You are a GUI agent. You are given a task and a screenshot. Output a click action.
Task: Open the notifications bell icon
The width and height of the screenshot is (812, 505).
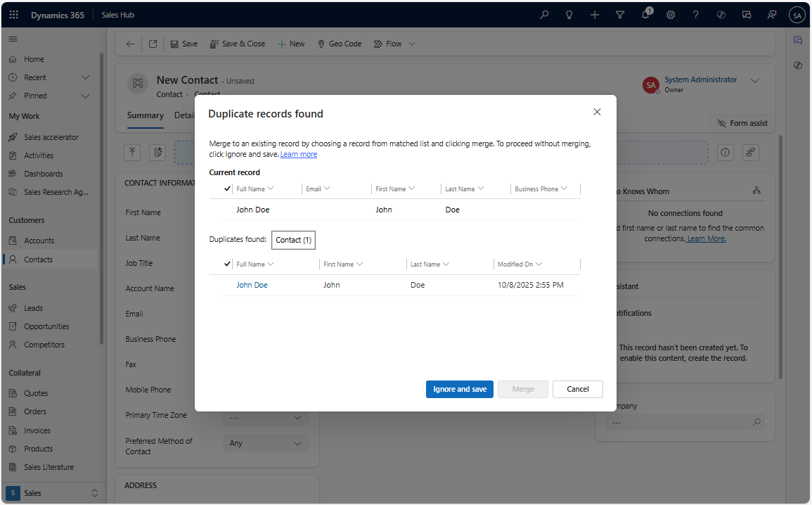pyautogui.click(x=645, y=15)
